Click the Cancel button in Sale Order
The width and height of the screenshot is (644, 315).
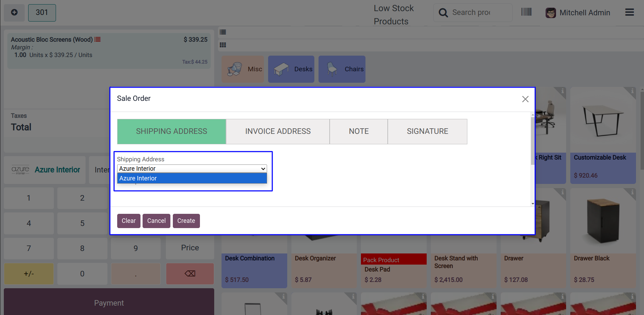click(156, 221)
